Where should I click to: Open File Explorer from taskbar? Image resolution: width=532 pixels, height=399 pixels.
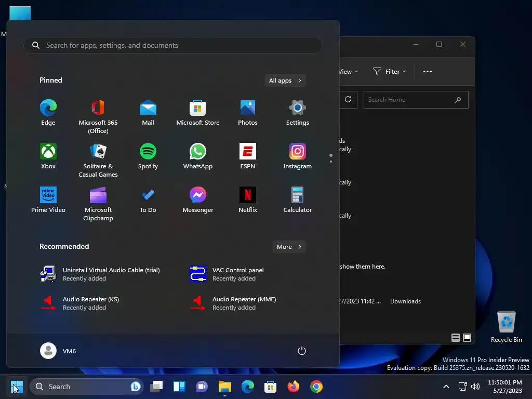224,387
